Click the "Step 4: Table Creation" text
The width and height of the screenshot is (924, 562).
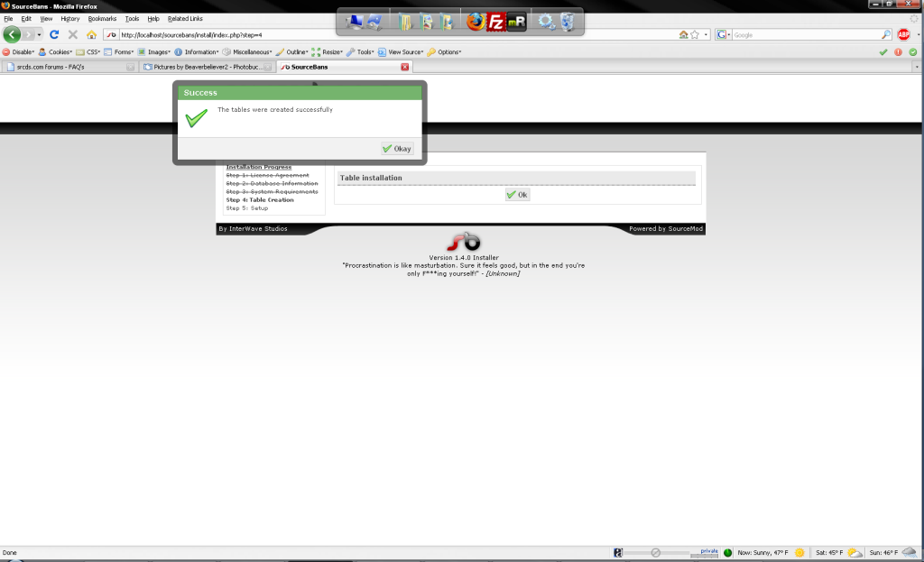point(260,199)
